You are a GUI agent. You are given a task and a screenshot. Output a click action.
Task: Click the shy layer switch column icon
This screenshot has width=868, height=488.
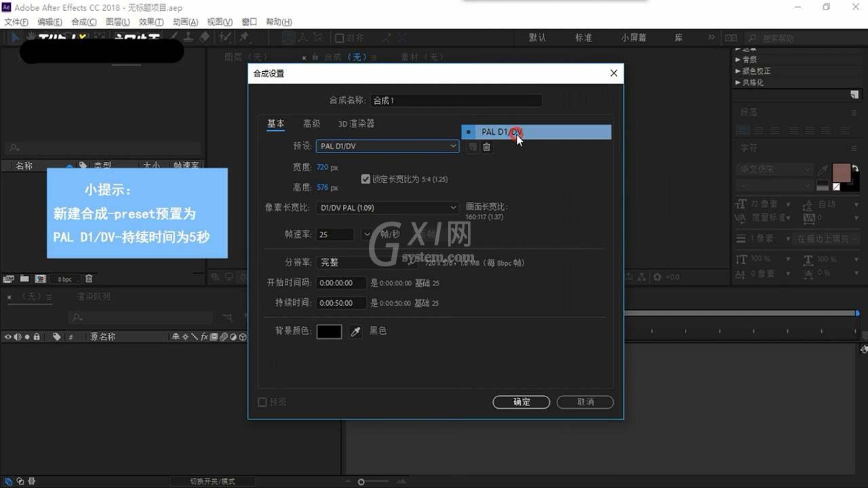click(x=175, y=337)
